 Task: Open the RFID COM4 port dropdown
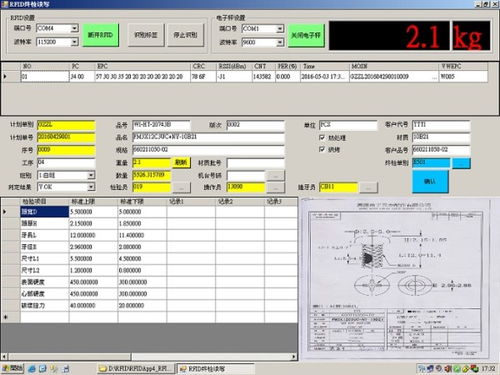click(x=75, y=28)
